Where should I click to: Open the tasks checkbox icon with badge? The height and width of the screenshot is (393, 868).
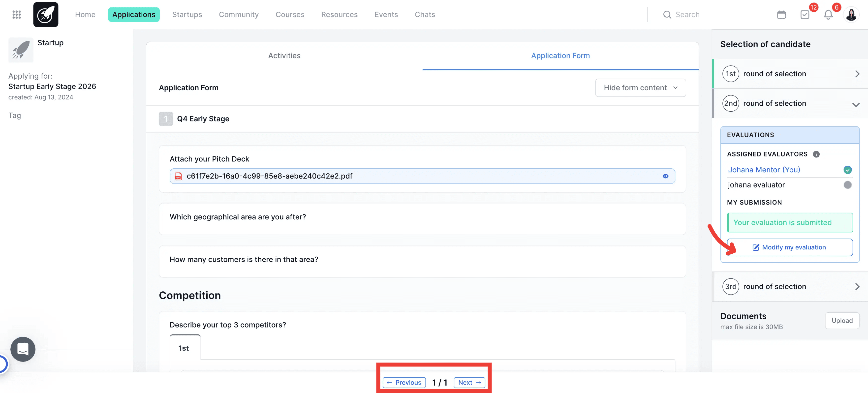(x=805, y=14)
